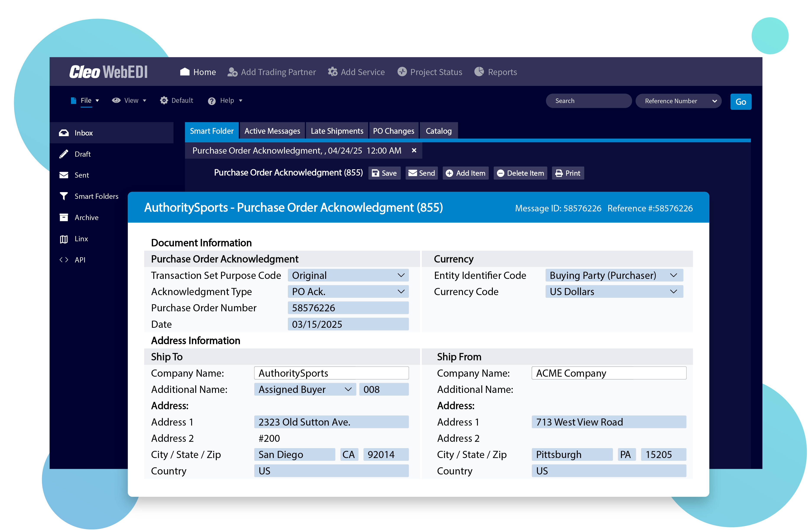
Task: Click the Print printer icon
Action: [x=558, y=173]
